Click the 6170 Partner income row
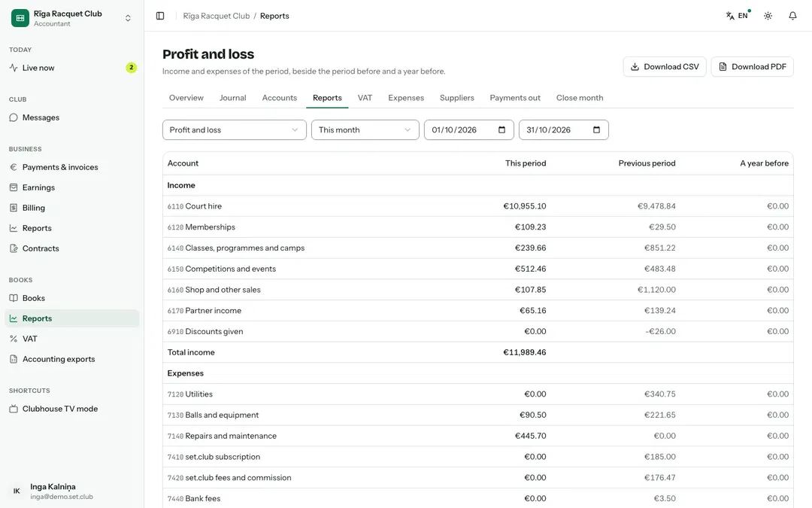Screen dimensions: 812x508 tap(478, 311)
